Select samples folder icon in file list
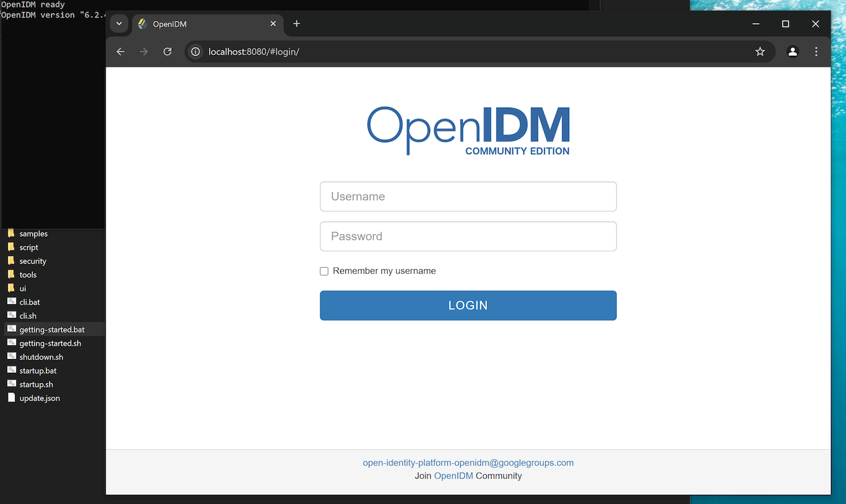Image resolution: width=846 pixels, height=504 pixels. click(x=11, y=233)
